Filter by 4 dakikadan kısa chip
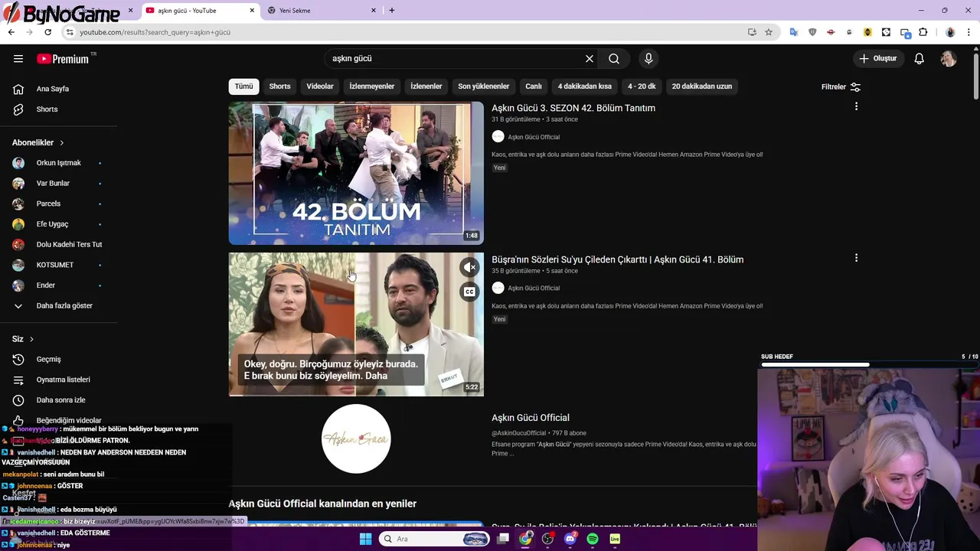The width and height of the screenshot is (980, 551). [x=585, y=86]
